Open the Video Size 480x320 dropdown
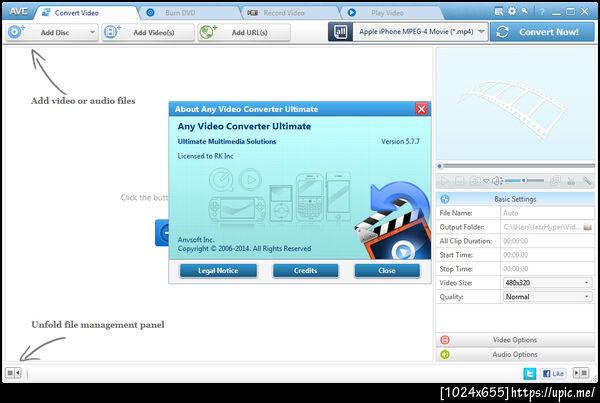 [x=547, y=283]
